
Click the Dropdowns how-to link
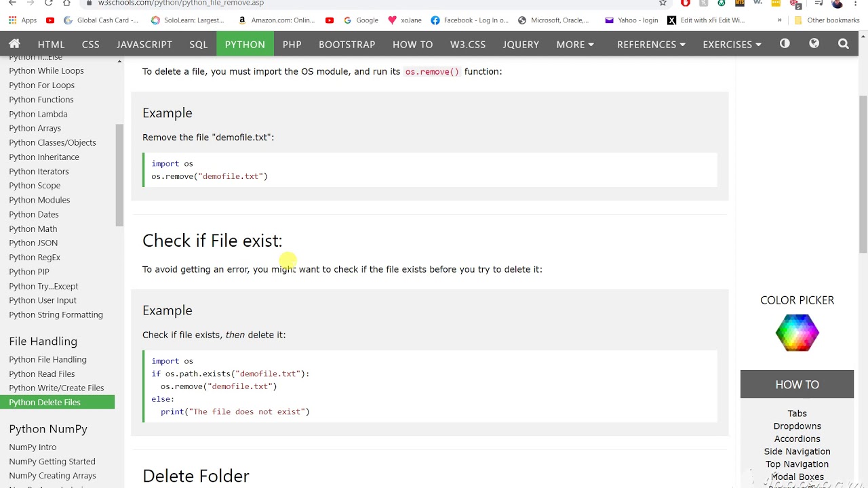tap(797, 426)
